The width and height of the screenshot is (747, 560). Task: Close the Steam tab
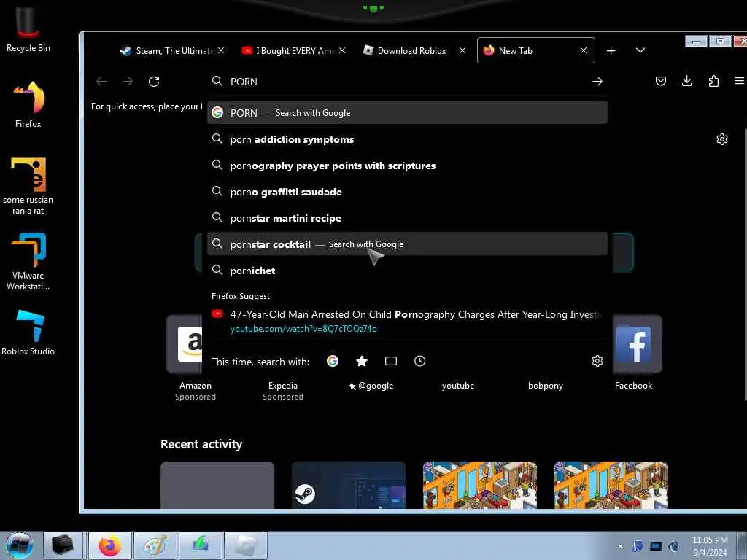[x=221, y=50]
